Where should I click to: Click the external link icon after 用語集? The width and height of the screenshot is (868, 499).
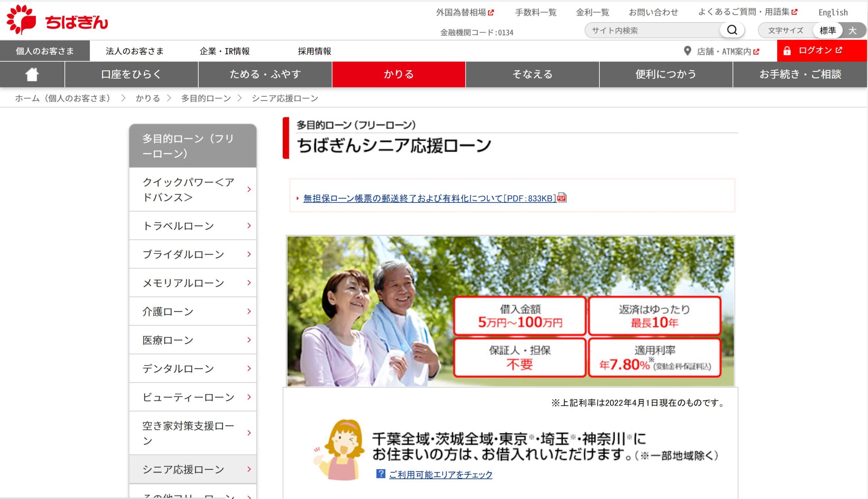(x=794, y=12)
